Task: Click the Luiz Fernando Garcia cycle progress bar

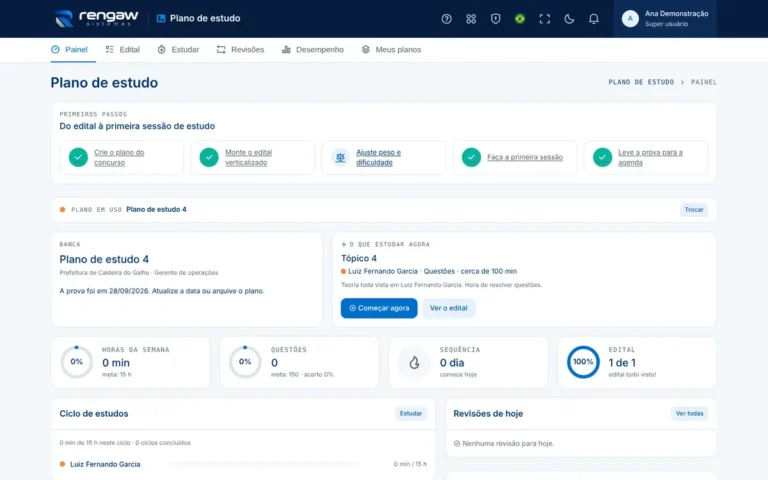Action: [264, 464]
